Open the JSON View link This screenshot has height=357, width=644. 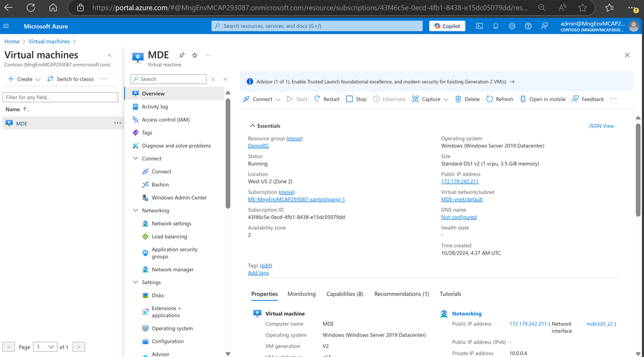(601, 126)
